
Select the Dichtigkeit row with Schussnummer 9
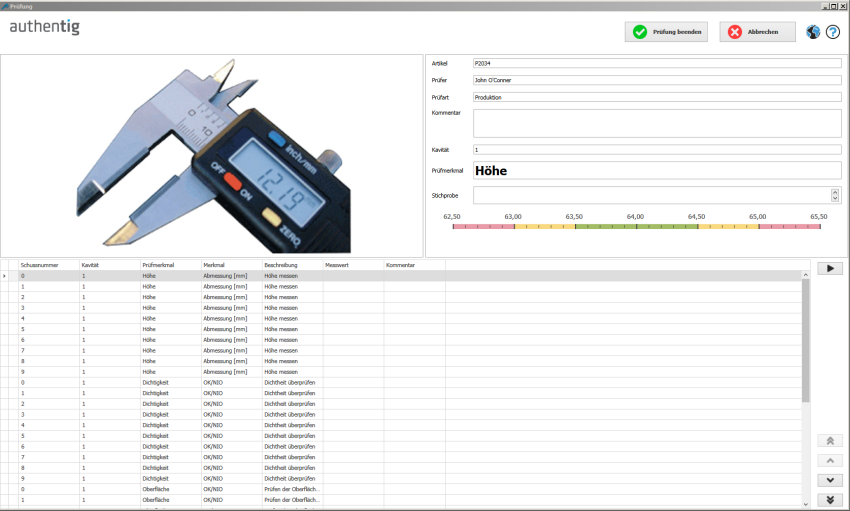[401, 478]
